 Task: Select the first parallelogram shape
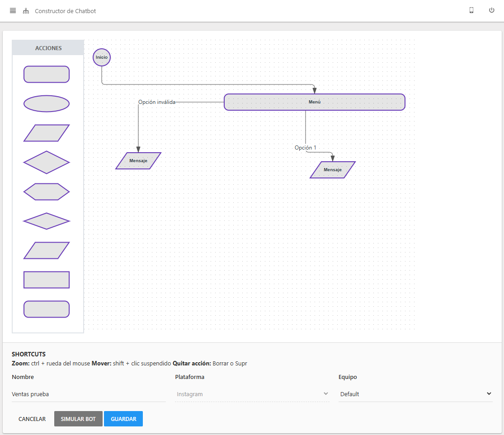pos(47,133)
